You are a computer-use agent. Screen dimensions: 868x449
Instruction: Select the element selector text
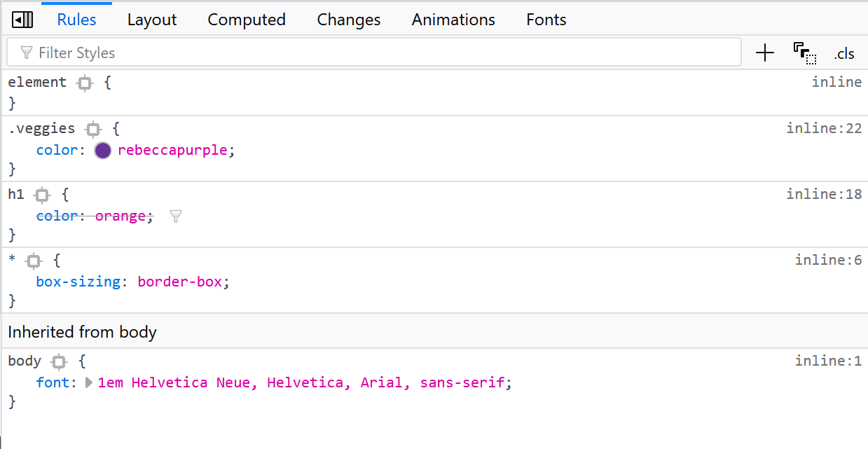point(37,82)
